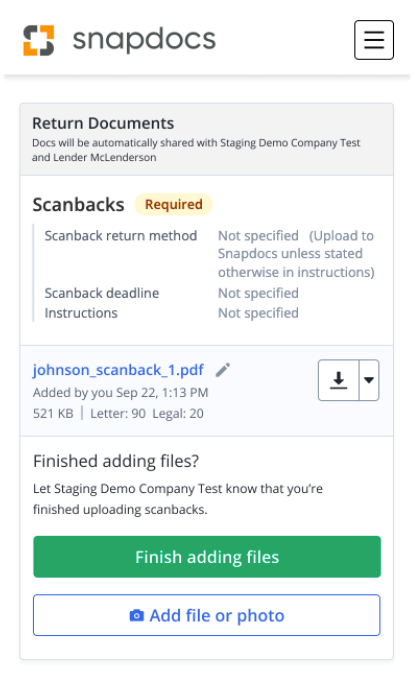
Task: Click the Scanback return method label
Action: 121,236
